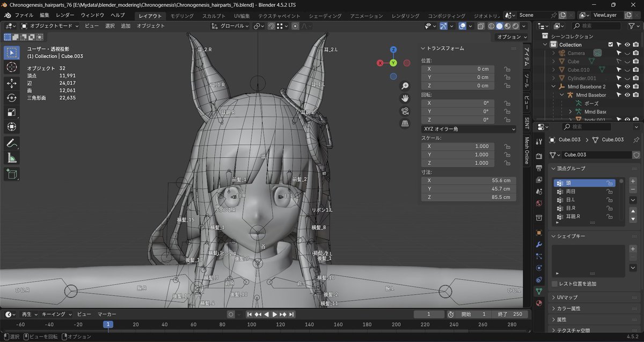Open the Object properties orange square tab
This screenshot has width=644, height=342.
tap(539, 233)
